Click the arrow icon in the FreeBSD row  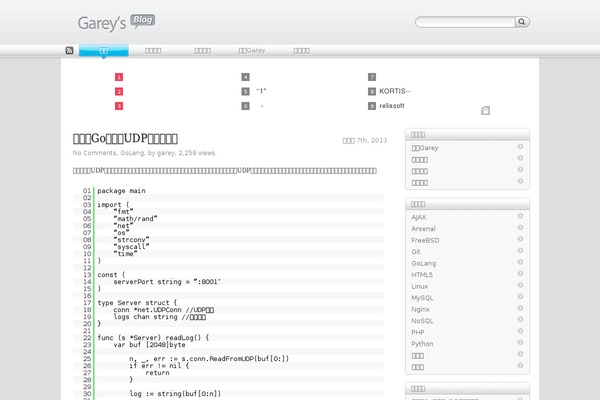coord(520,239)
